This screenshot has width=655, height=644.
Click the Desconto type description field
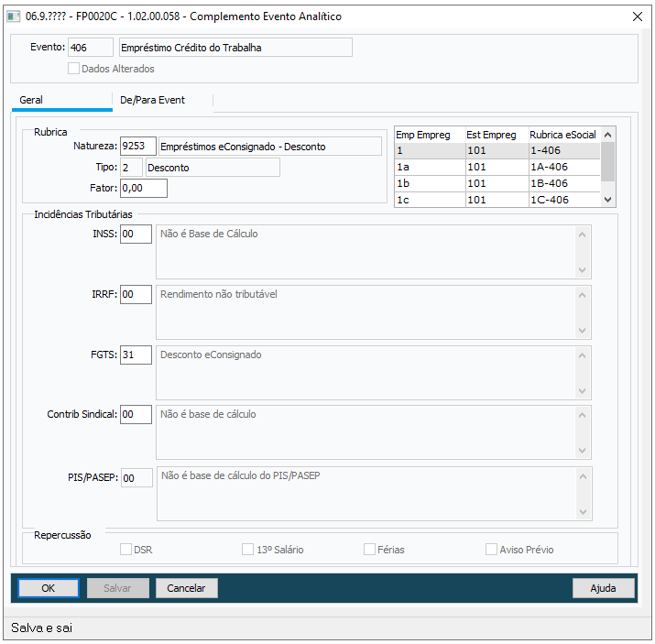[x=213, y=168]
